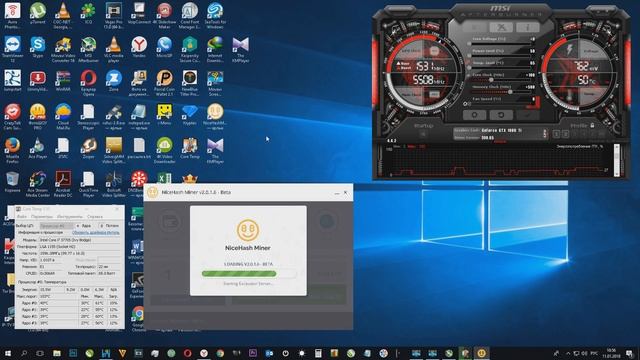The height and width of the screenshot is (360, 640).
Task: Click the taskbar search magnifier
Action: (24, 353)
